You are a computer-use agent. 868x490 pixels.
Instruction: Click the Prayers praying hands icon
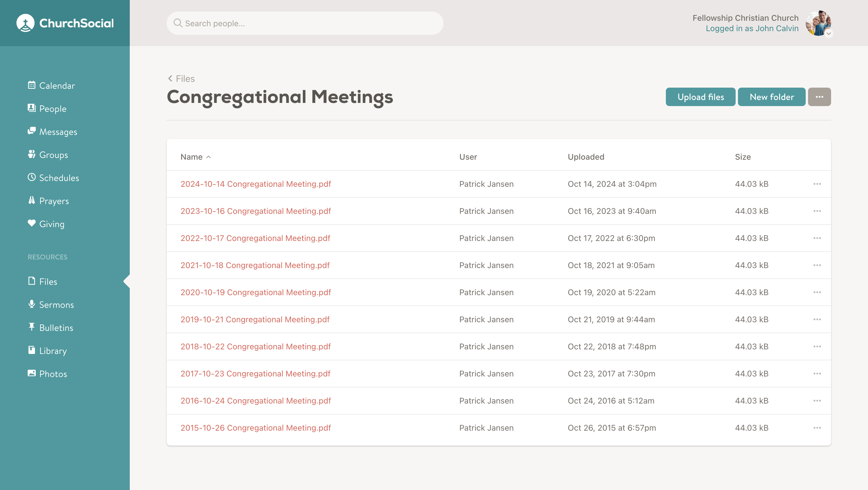[31, 200]
